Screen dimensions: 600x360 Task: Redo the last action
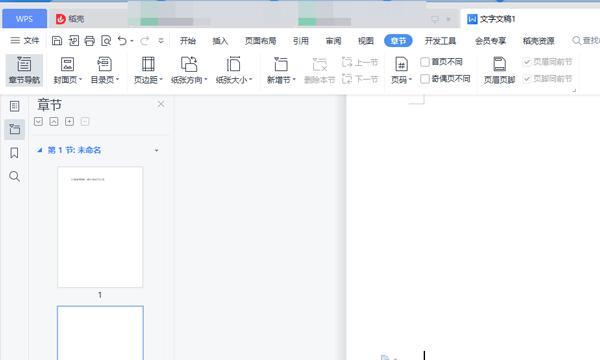pyautogui.click(x=145, y=41)
